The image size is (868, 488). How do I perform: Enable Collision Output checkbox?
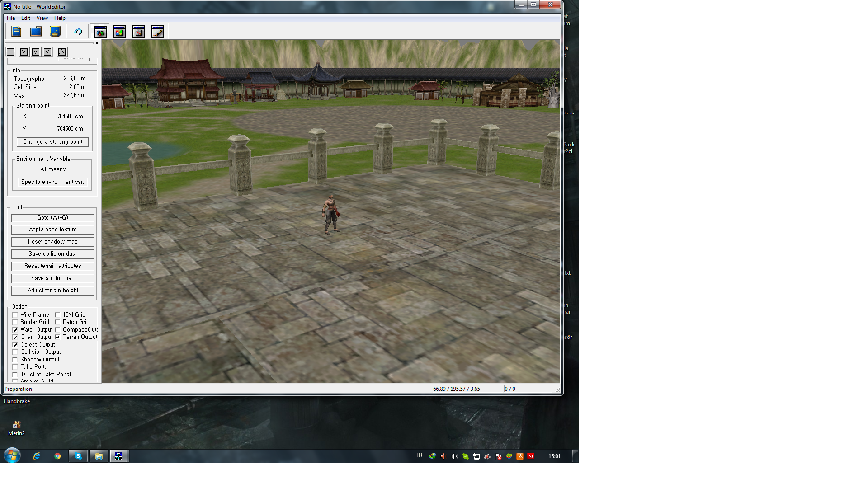15,352
